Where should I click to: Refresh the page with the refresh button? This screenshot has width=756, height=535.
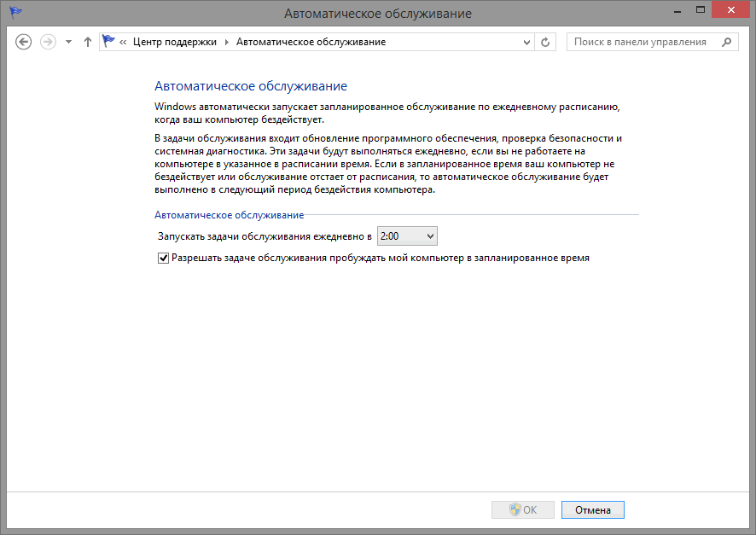546,42
